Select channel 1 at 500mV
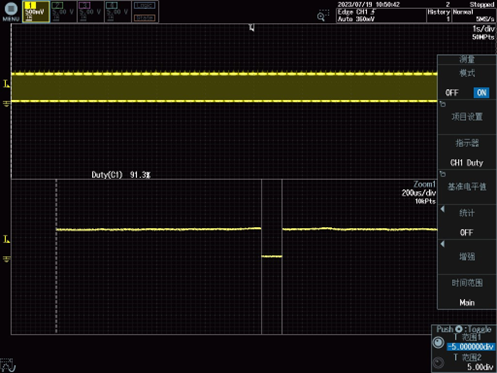 (x=36, y=12)
